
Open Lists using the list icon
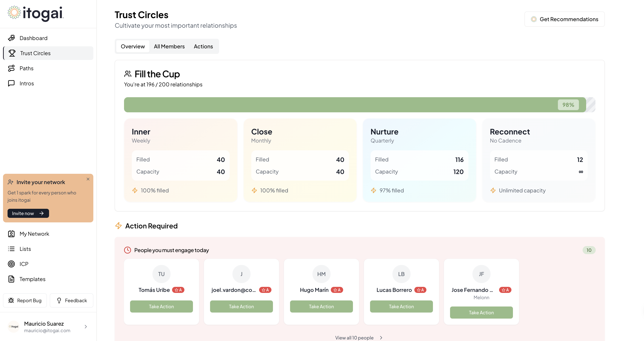pyautogui.click(x=12, y=249)
